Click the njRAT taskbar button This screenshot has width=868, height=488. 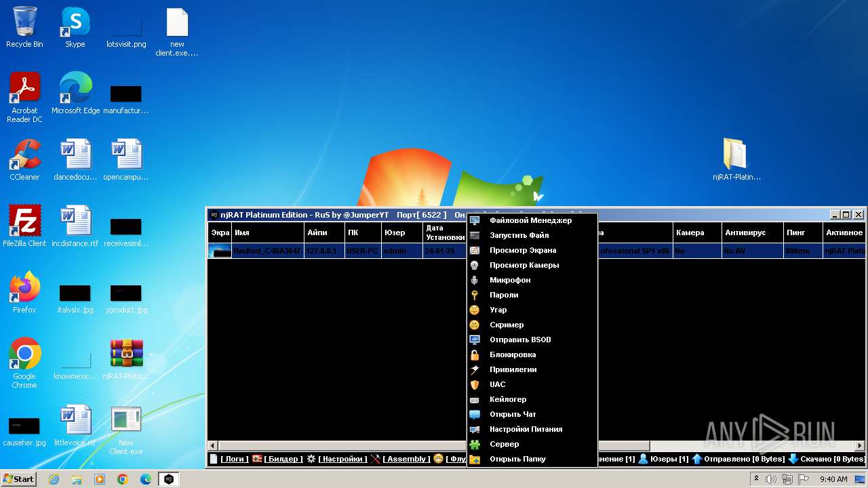[168, 479]
